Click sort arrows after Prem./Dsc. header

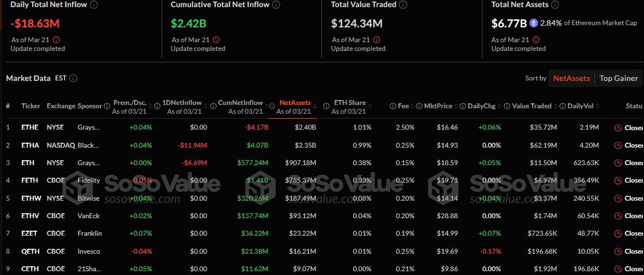[151, 107]
